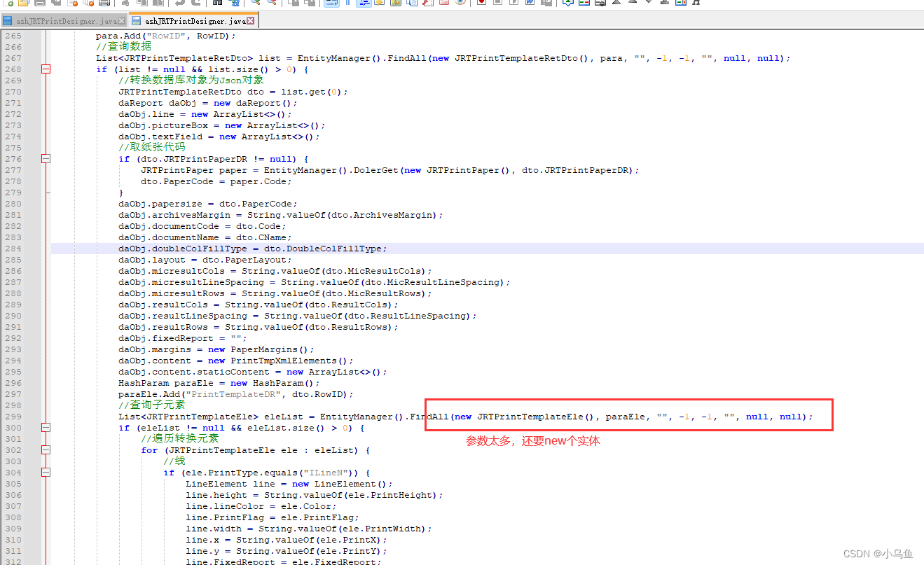Viewport: 924px width, 565px height.
Task: Click the //取纸张代码 comment
Action: (x=152, y=148)
